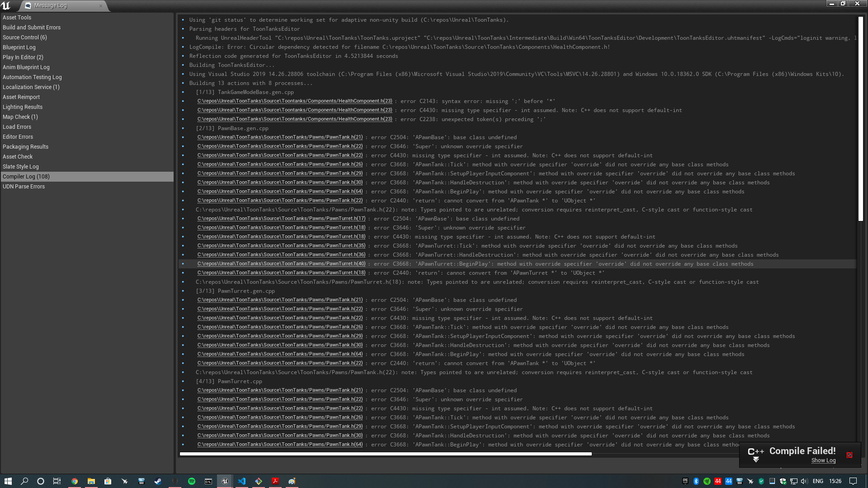Open Razer Synapse from the system tray

(706, 481)
